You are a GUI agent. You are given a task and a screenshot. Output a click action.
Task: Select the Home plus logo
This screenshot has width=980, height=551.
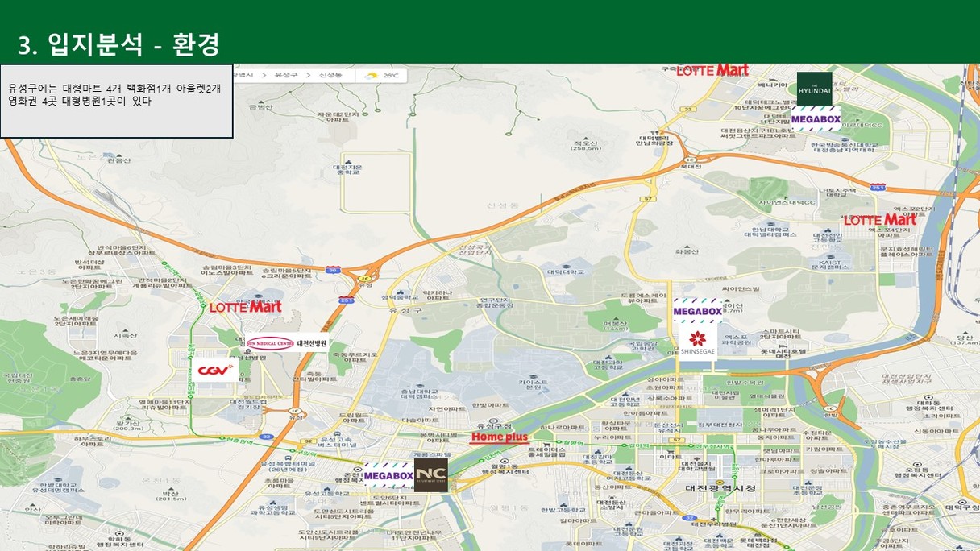(x=500, y=437)
